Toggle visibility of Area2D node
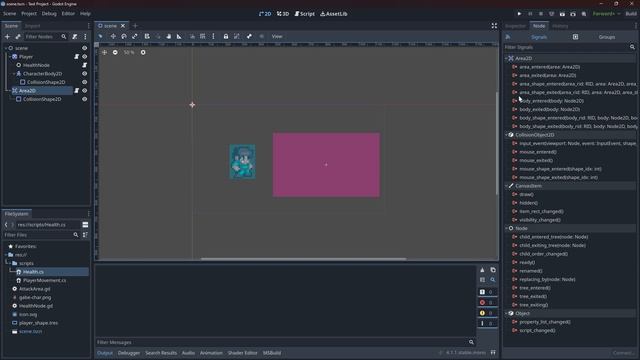Image resolution: width=640 pixels, height=360 pixels. [x=84, y=91]
